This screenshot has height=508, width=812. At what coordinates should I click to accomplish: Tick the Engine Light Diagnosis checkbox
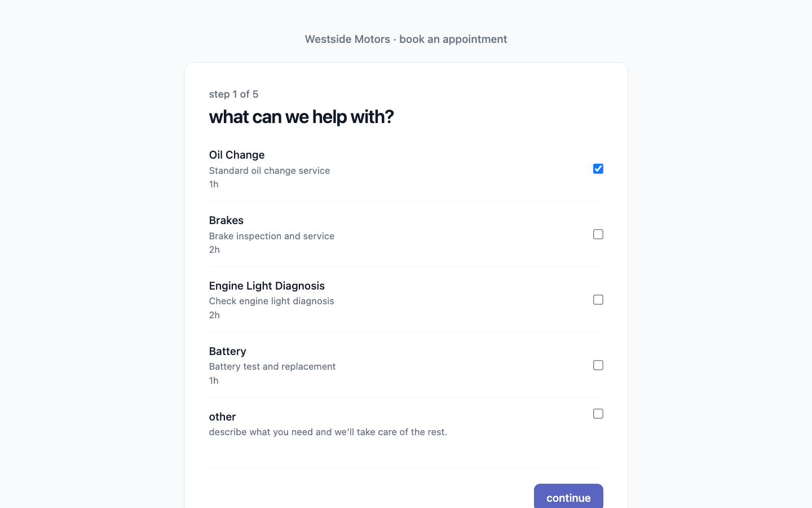point(598,300)
